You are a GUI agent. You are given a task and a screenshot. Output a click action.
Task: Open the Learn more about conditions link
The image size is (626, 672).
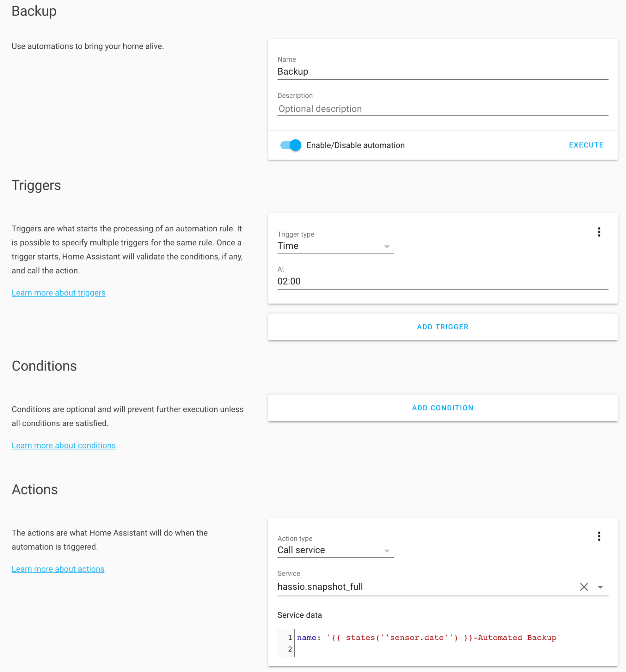[63, 445]
